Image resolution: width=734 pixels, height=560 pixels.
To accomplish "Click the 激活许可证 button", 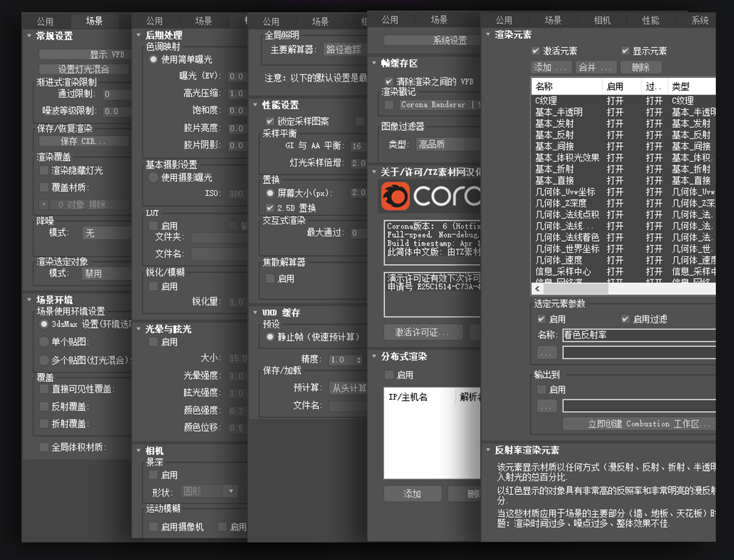I will point(423,332).
